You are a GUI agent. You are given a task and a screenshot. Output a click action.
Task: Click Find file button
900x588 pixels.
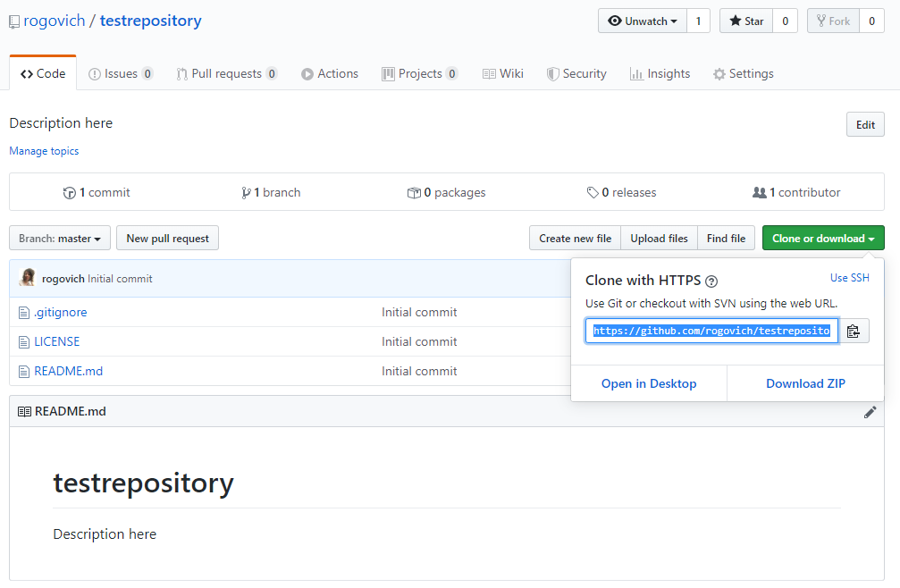[726, 238]
